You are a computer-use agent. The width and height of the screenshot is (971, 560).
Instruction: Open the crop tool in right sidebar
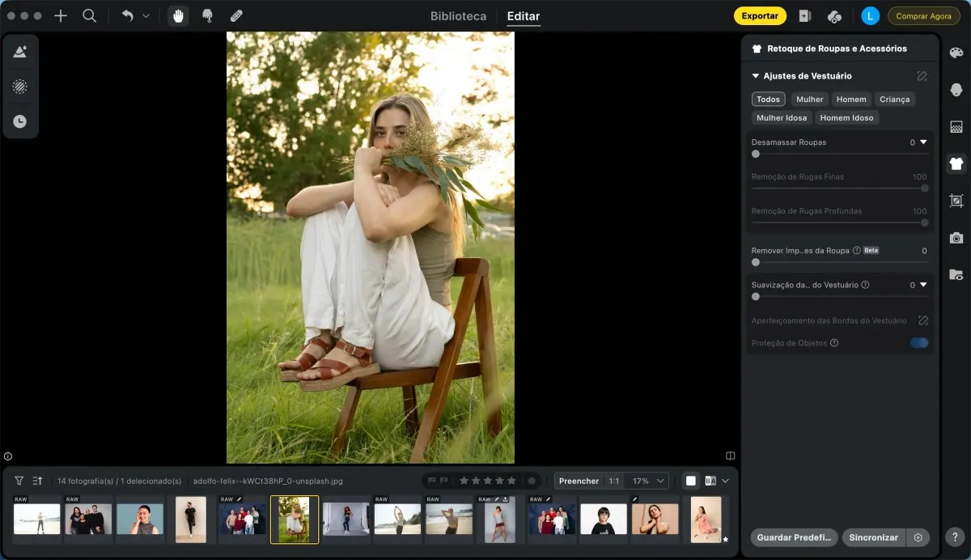[956, 201]
